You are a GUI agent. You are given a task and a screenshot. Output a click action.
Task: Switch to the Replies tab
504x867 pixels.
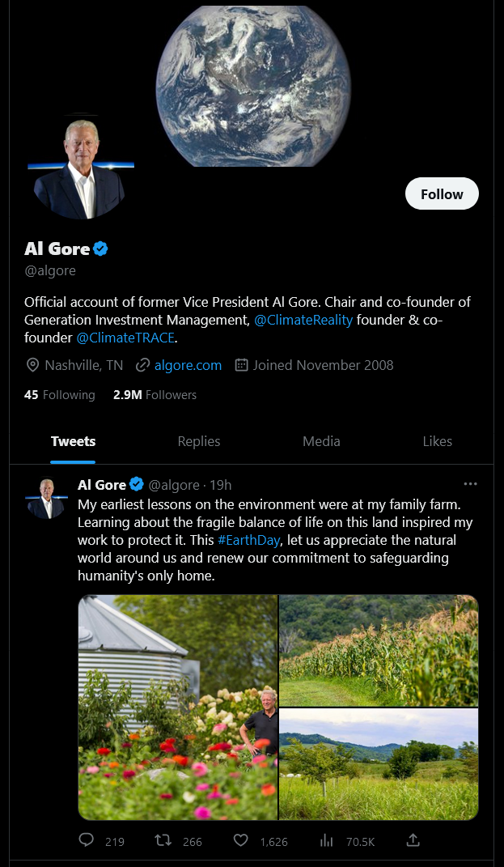(x=199, y=441)
